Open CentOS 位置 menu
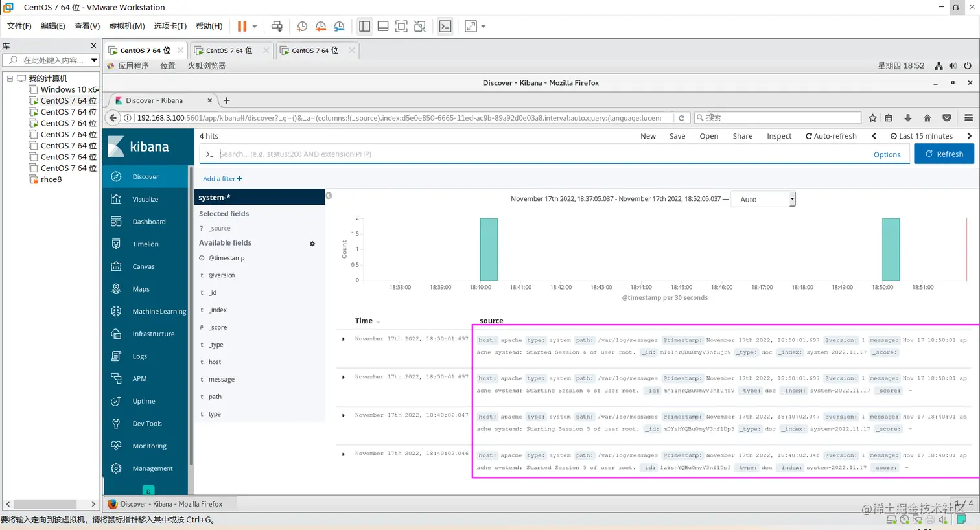 pos(168,66)
